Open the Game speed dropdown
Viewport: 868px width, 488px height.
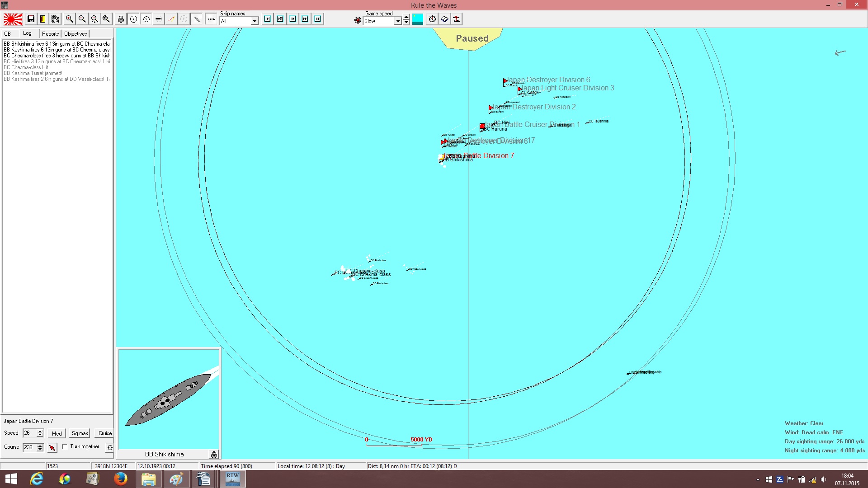(398, 21)
